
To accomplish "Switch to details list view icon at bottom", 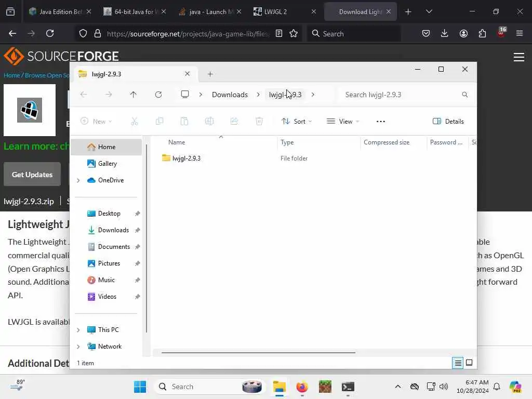I will pyautogui.click(x=458, y=363).
